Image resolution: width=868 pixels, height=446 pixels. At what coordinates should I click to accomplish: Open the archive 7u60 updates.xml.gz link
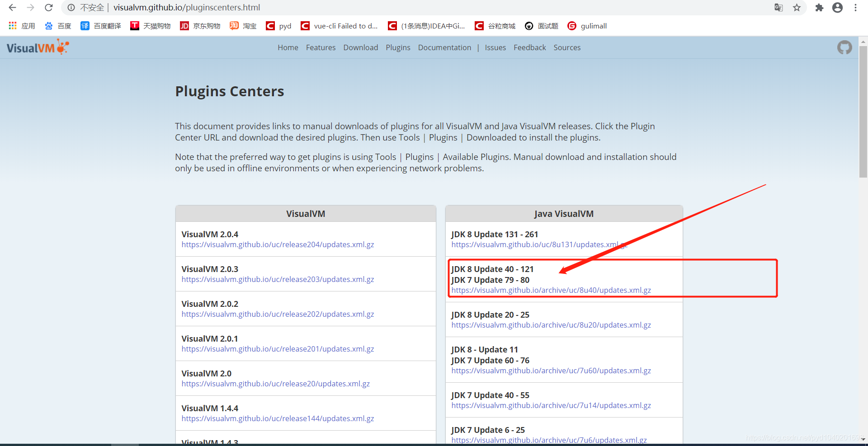tap(551, 371)
